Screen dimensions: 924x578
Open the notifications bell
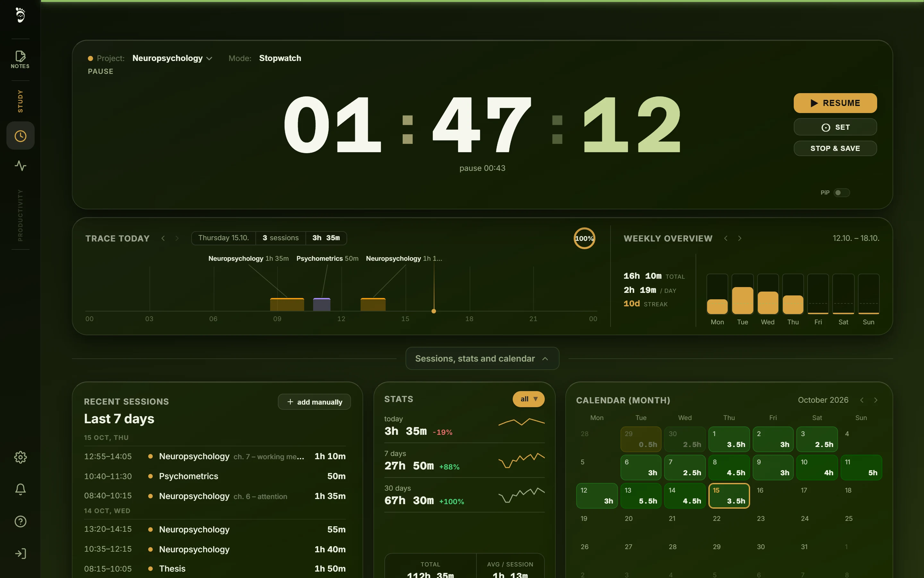[20, 489]
